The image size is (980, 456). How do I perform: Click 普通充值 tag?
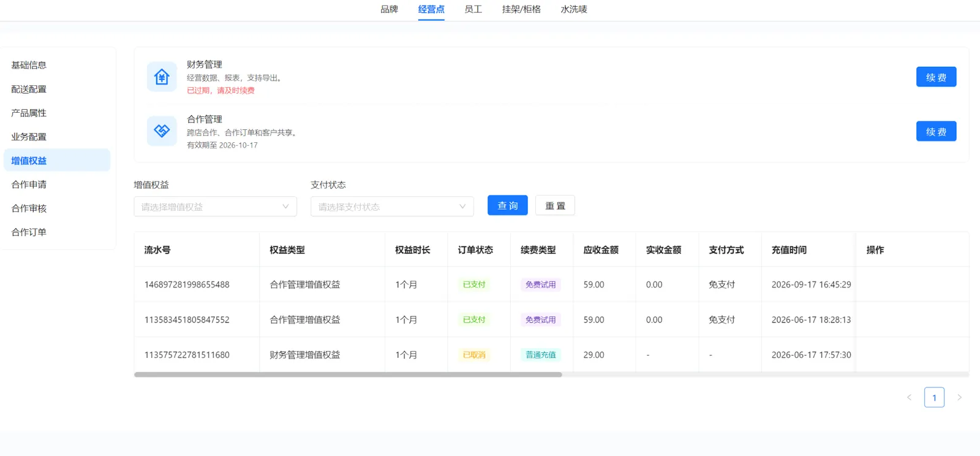pyautogui.click(x=541, y=355)
